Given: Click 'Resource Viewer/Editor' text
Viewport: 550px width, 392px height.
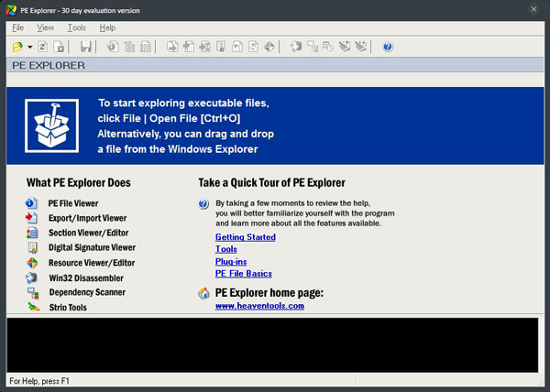Looking at the screenshot, I should coord(92,263).
